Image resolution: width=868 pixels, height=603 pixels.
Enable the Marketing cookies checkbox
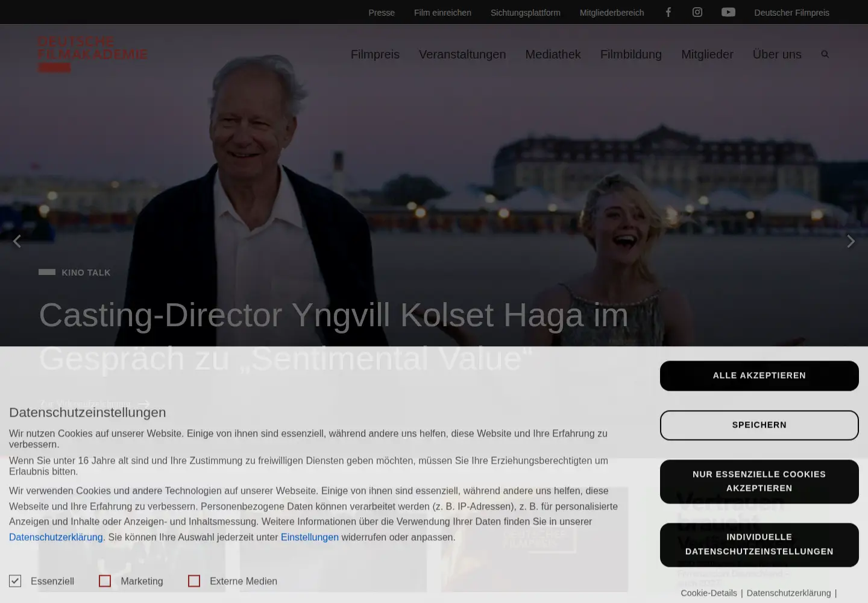pos(105,581)
